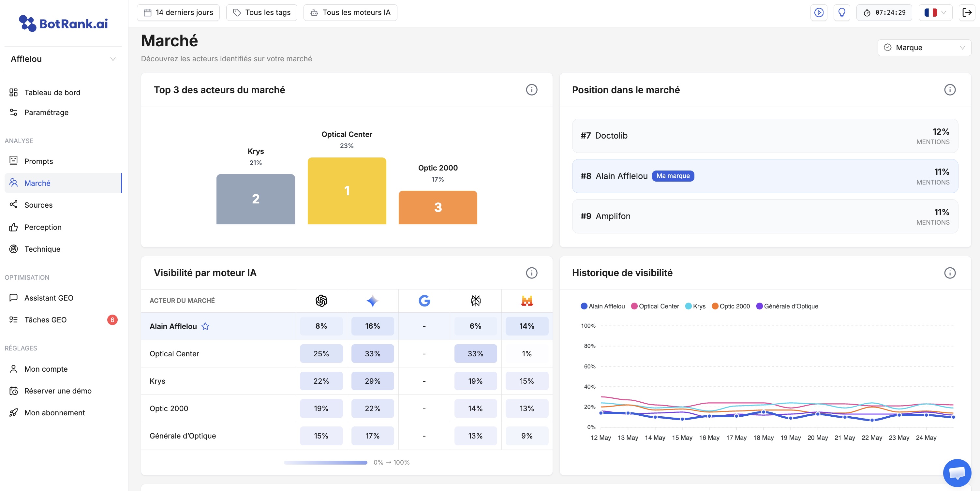Open the Tous les moteurs IA dropdown

click(350, 12)
